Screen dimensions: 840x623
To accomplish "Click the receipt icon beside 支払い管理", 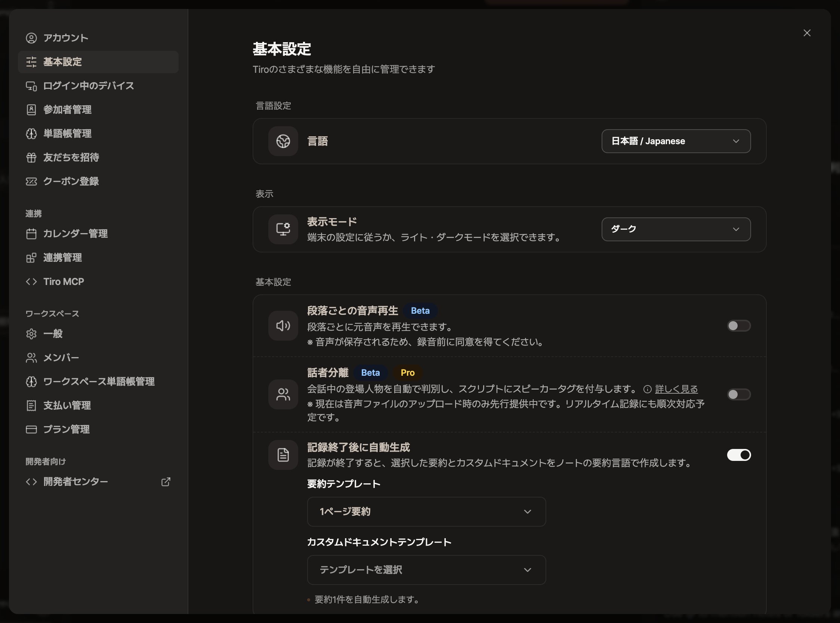I will point(31,405).
